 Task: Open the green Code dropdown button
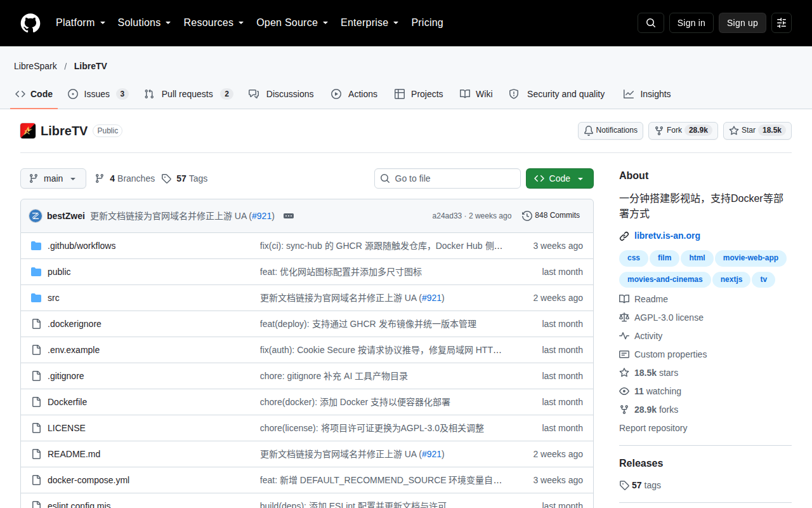(x=560, y=178)
